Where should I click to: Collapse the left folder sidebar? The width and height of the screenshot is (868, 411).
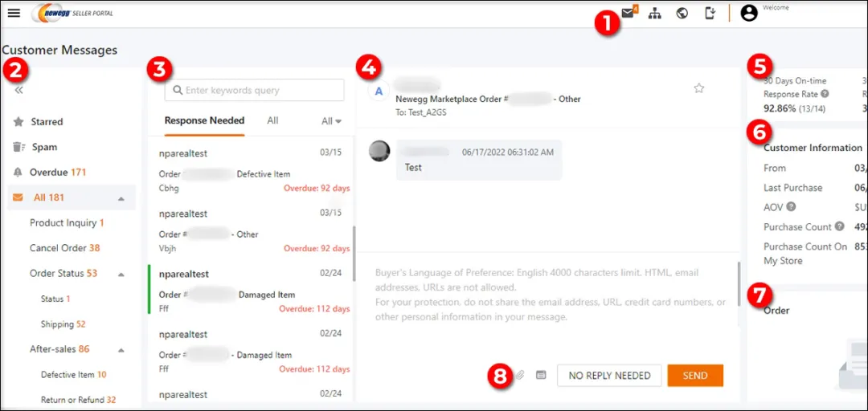pyautogui.click(x=18, y=90)
